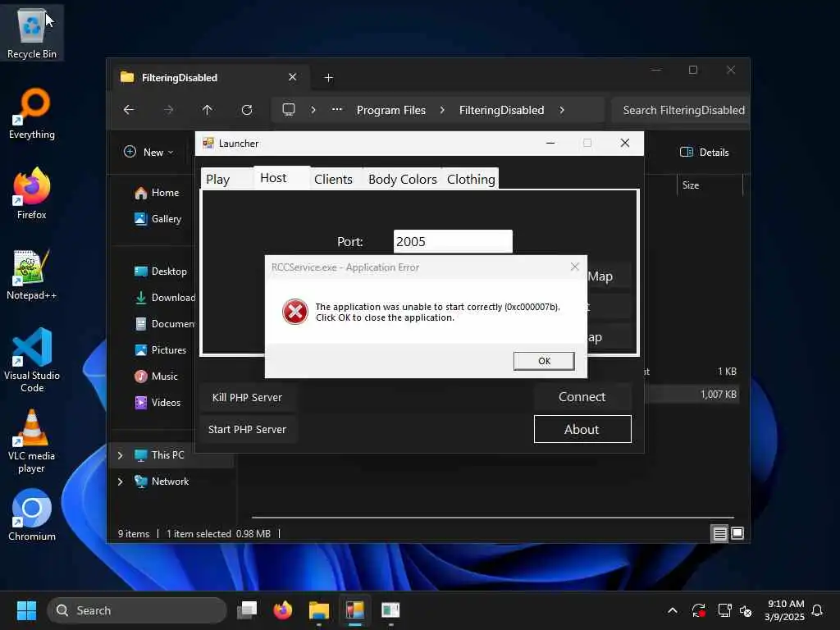Click the Port input field
The height and width of the screenshot is (630, 840).
(x=453, y=242)
